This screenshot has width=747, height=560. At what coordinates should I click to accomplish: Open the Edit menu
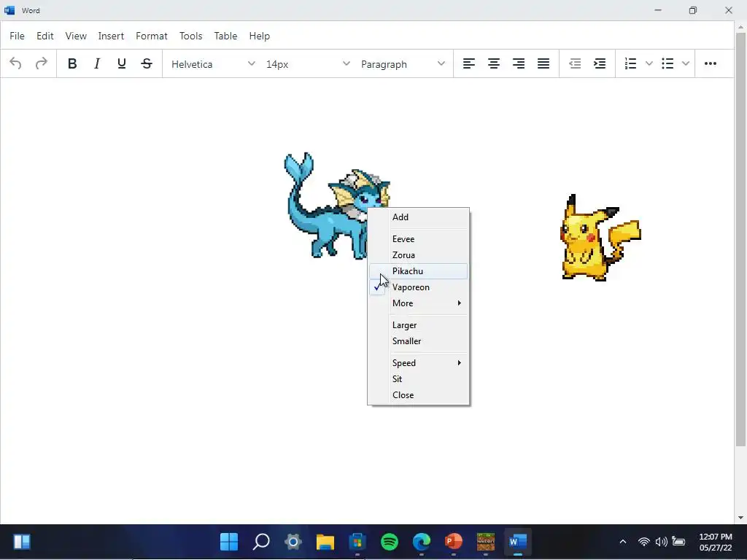click(44, 36)
